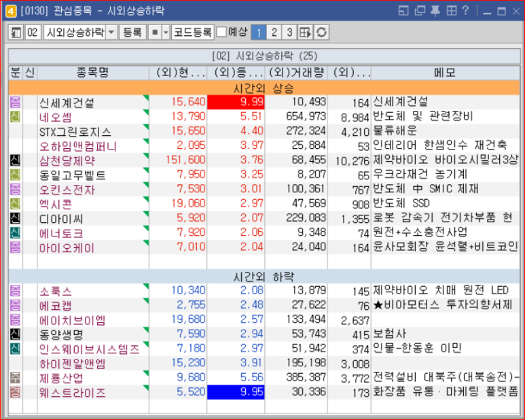This screenshot has height=420, width=525.
Task: Select stock name 인스웨이브시스템즈
Action: pyautogui.click(x=89, y=349)
